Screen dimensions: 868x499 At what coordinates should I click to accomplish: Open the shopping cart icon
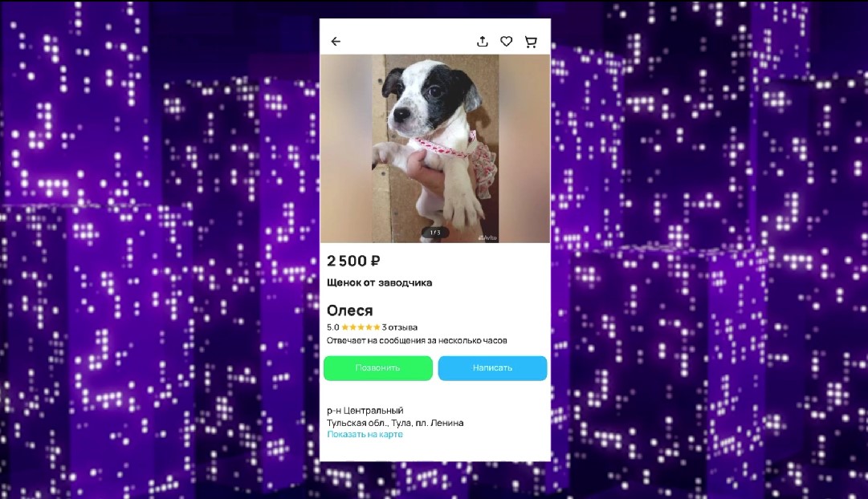coord(530,42)
